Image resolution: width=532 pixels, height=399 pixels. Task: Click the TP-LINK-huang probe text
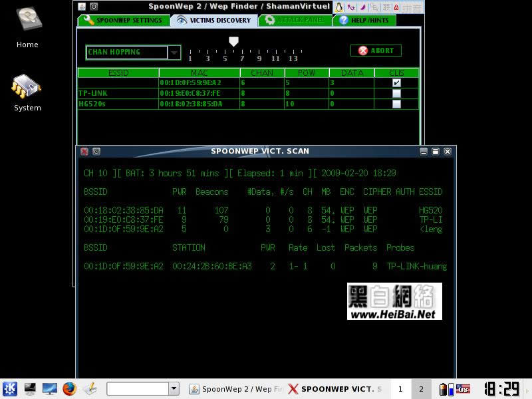pos(417,267)
